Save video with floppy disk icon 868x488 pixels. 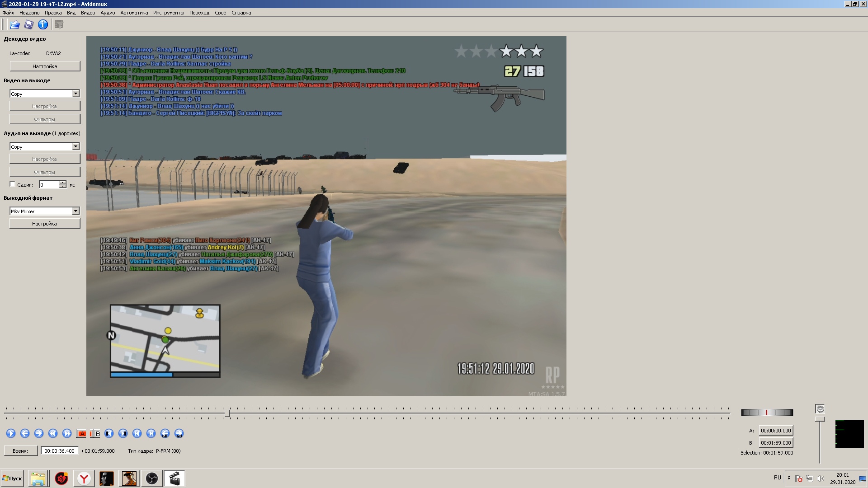pos(29,25)
